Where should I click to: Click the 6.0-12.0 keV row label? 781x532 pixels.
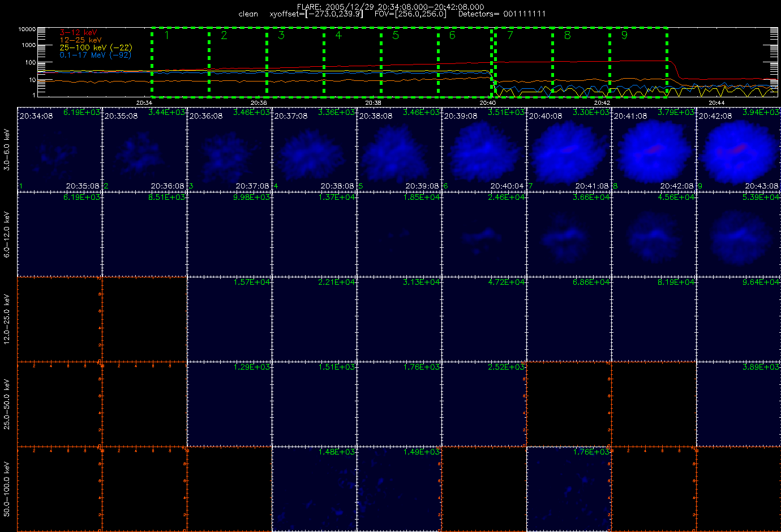[7, 234]
